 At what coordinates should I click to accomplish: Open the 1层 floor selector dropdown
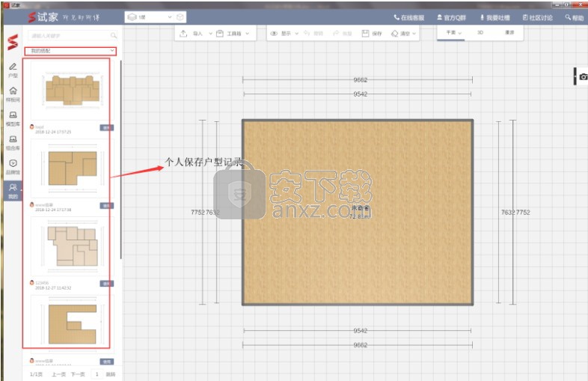click(150, 17)
